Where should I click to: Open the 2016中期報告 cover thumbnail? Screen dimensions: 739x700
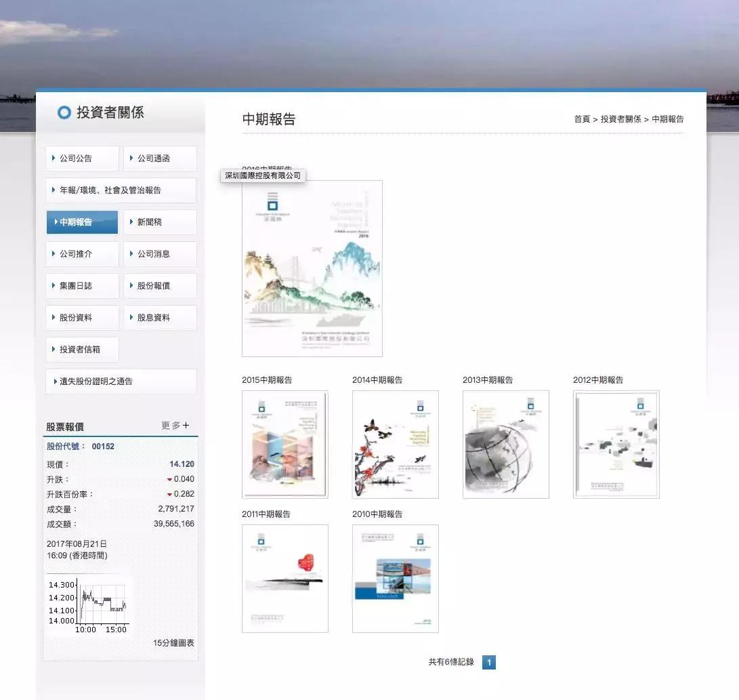(312, 268)
